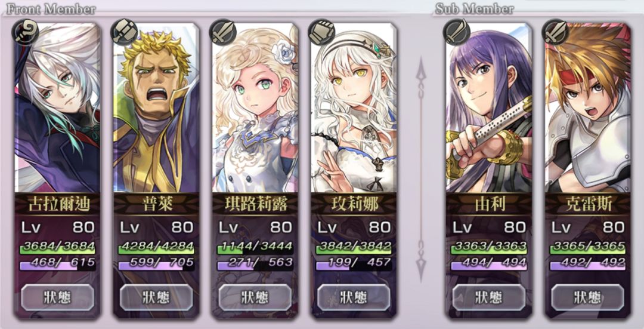Open 狀態 status for 古拉爾迪
The image size is (644, 329).
pyautogui.click(x=57, y=297)
